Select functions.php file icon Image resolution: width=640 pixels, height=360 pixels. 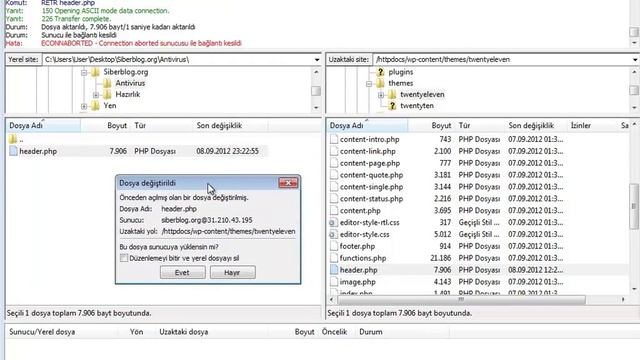click(334, 258)
